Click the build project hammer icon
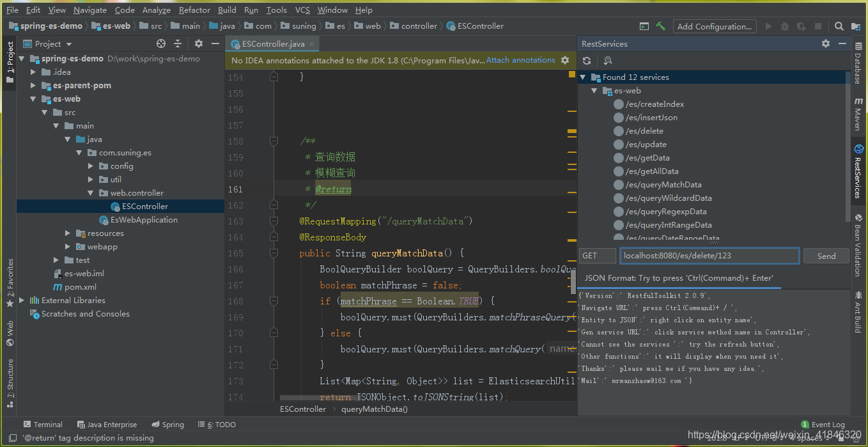This screenshot has height=447, width=868. pos(661,26)
